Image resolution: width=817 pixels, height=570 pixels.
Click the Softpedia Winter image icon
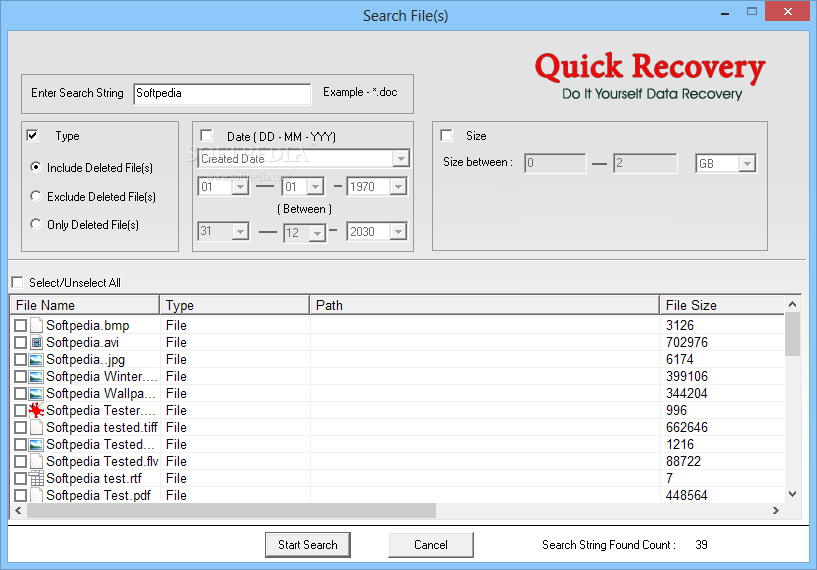pyautogui.click(x=36, y=376)
